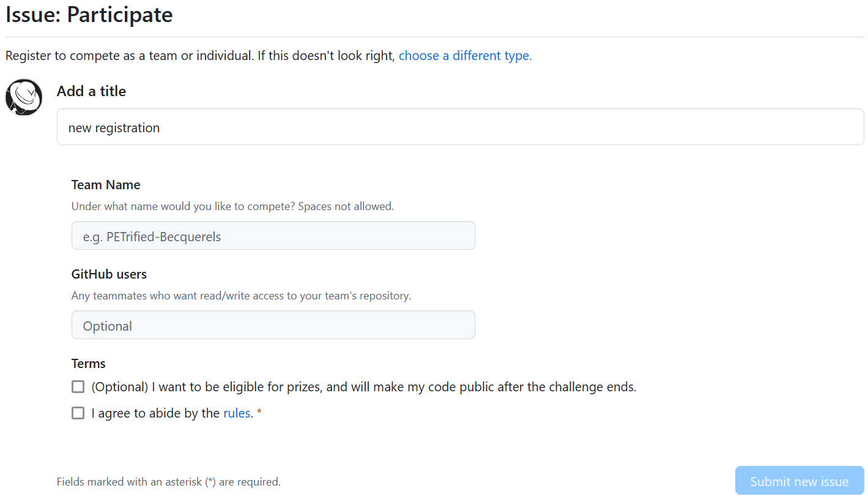Click "choose a different type" link
This screenshot has width=868, height=499.
tap(465, 56)
